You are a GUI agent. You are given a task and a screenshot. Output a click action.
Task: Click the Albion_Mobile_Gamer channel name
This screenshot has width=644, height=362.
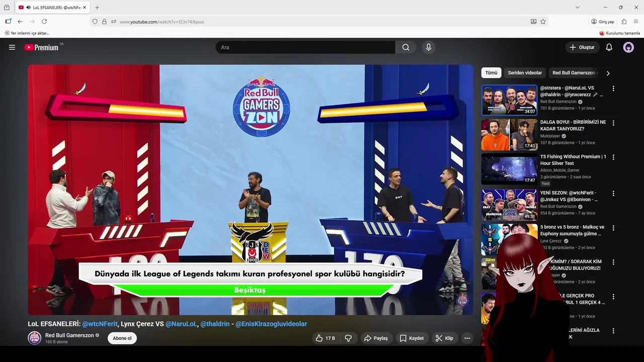pyautogui.click(x=560, y=170)
